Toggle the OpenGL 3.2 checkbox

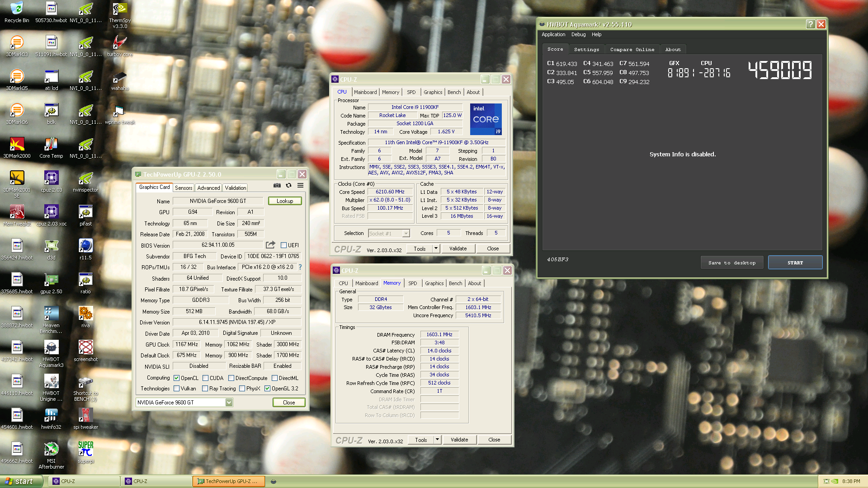point(267,389)
